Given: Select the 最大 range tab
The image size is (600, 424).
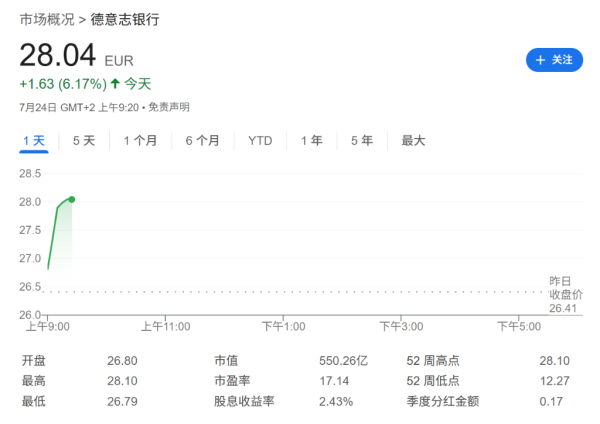Looking at the screenshot, I should tap(413, 141).
